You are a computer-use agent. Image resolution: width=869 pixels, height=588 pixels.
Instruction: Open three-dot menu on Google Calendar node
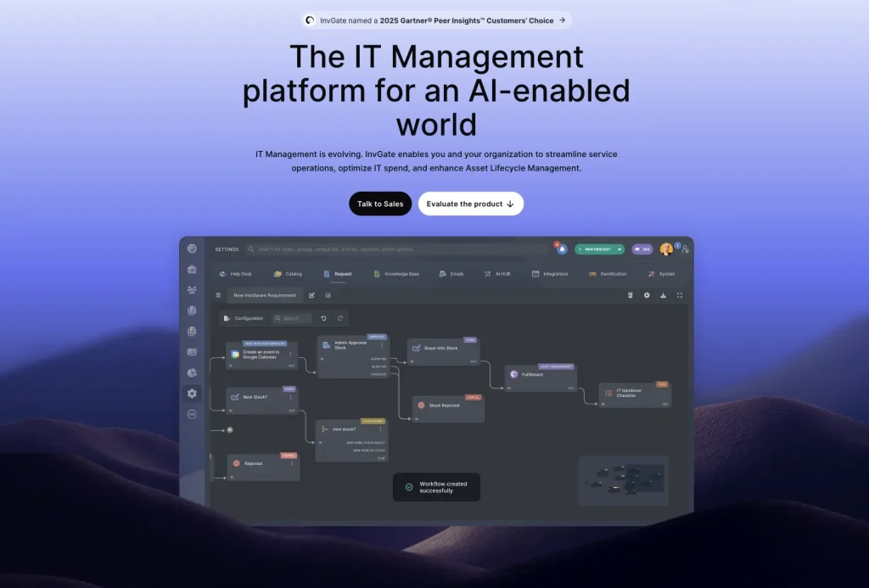pos(290,354)
